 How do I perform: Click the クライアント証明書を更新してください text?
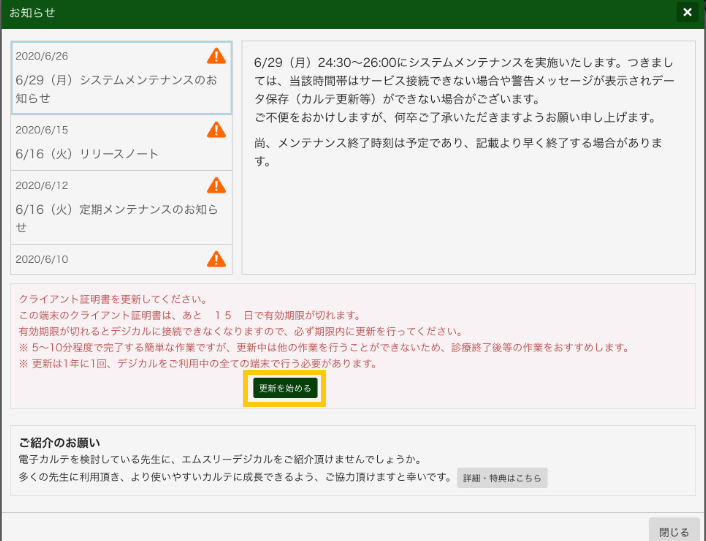113,299
